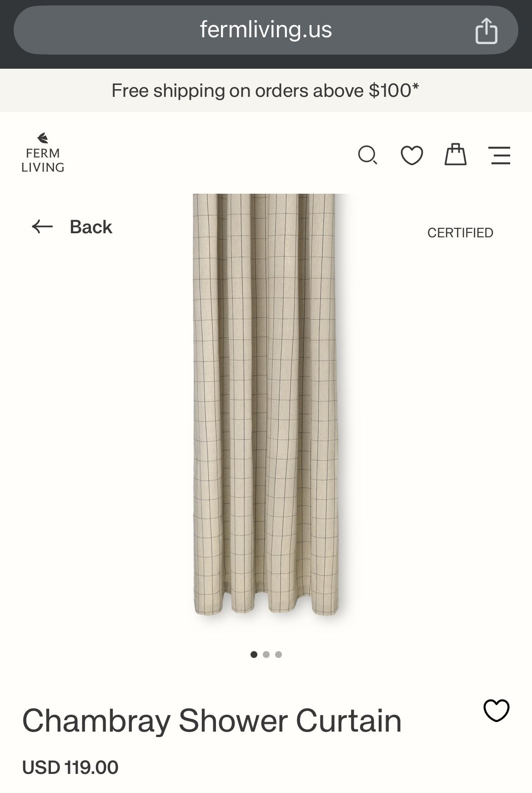Click the free shipping promotion banner
This screenshot has width=532, height=793.
(266, 90)
